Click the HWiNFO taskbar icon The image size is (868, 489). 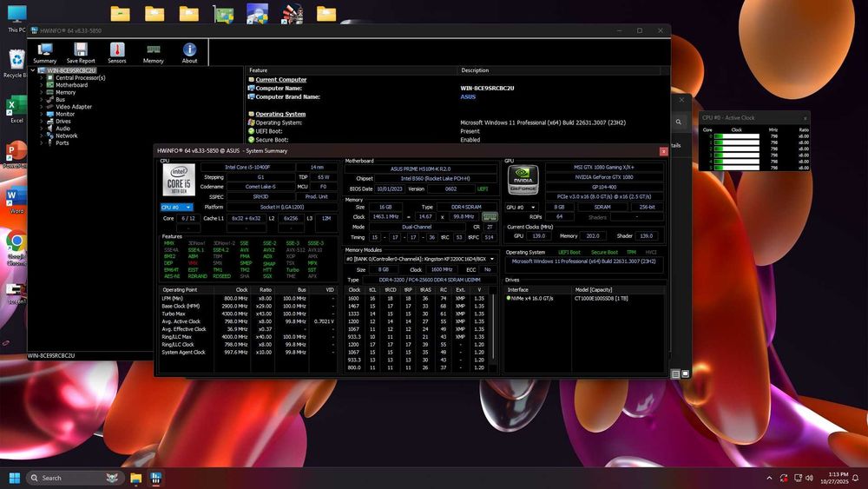pos(155,478)
